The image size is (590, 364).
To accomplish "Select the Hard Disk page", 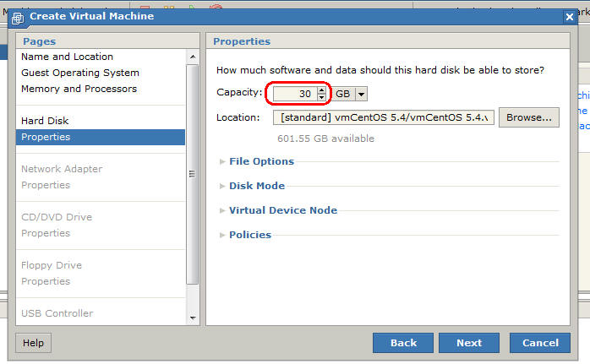I will pyautogui.click(x=45, y=121).
